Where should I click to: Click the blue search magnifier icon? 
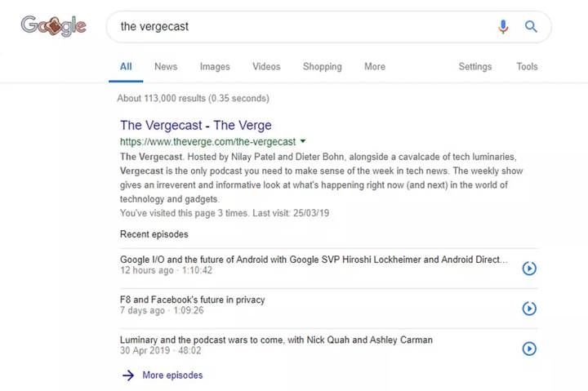click(x=531, y=27)
